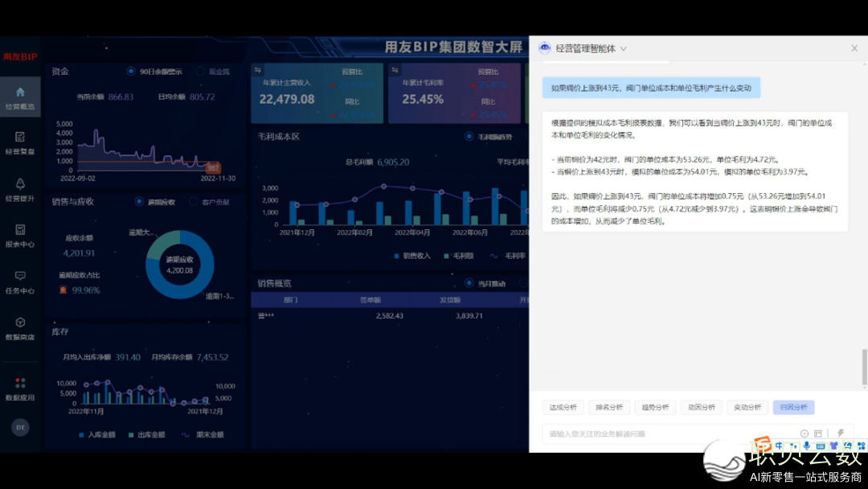Click the 变动分析 quick button

click(747, 407)
